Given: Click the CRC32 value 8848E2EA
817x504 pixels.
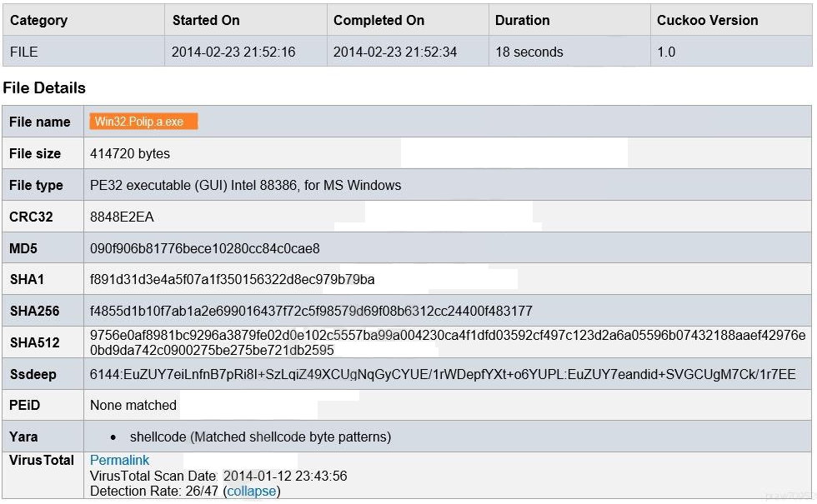Looking at the screenshot, I should [x=122, y=217].
